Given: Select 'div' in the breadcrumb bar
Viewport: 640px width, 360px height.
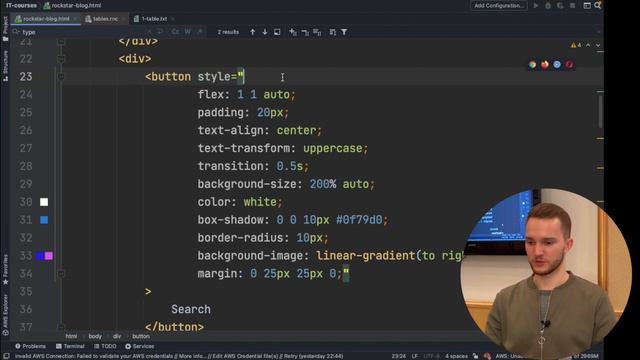Looking at the screenshot, I should (117, 336).
